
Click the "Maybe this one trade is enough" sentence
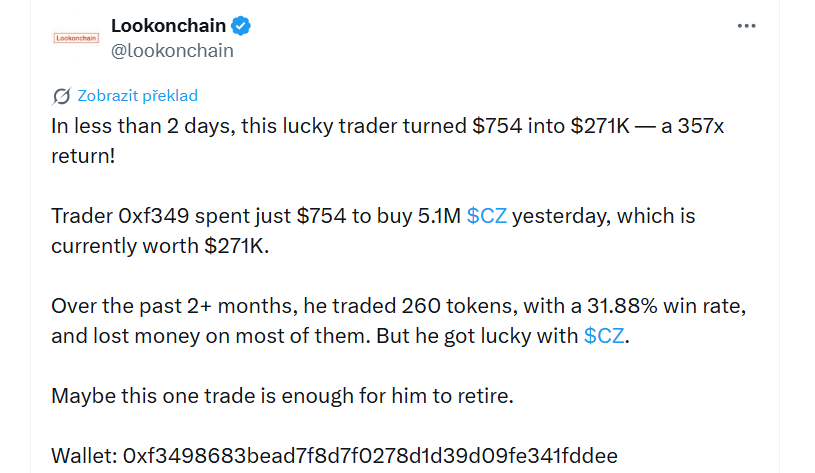282,396
